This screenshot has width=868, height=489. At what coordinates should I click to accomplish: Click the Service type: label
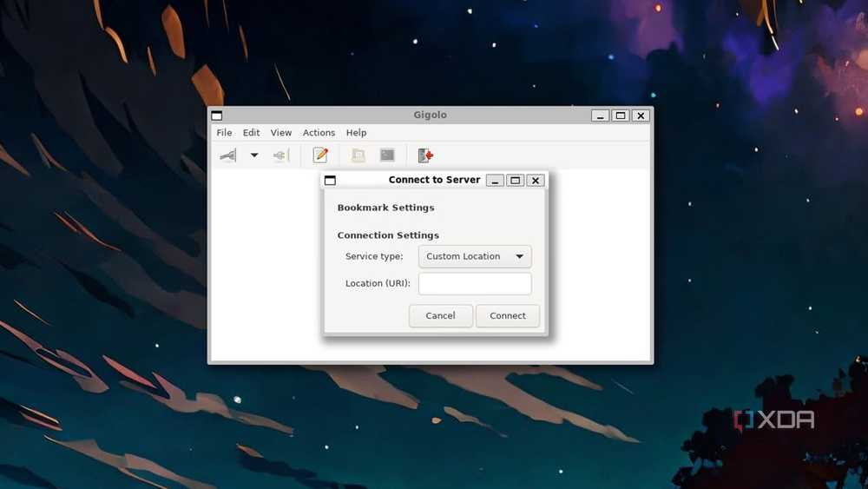[x=374, y=256]
